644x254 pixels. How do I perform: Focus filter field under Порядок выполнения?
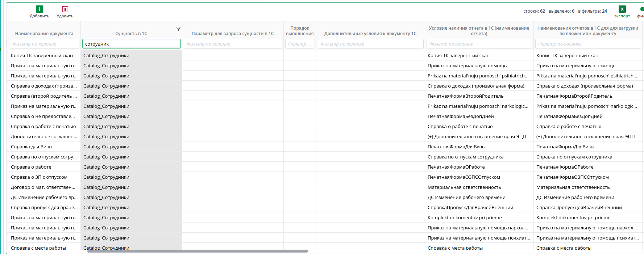click(x=300, y=44)
